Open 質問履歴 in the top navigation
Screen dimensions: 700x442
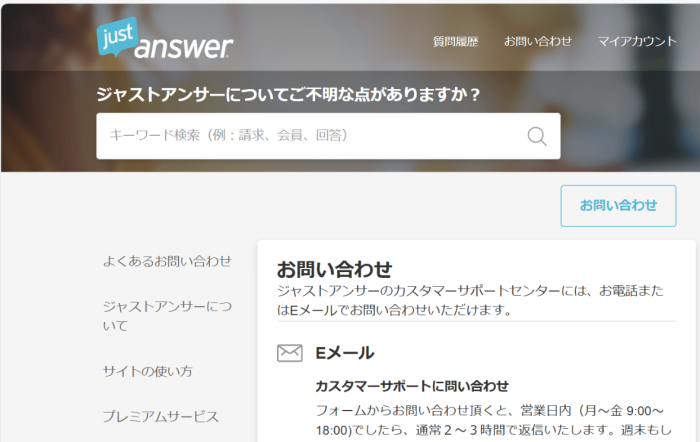click(x=455, y=42)
